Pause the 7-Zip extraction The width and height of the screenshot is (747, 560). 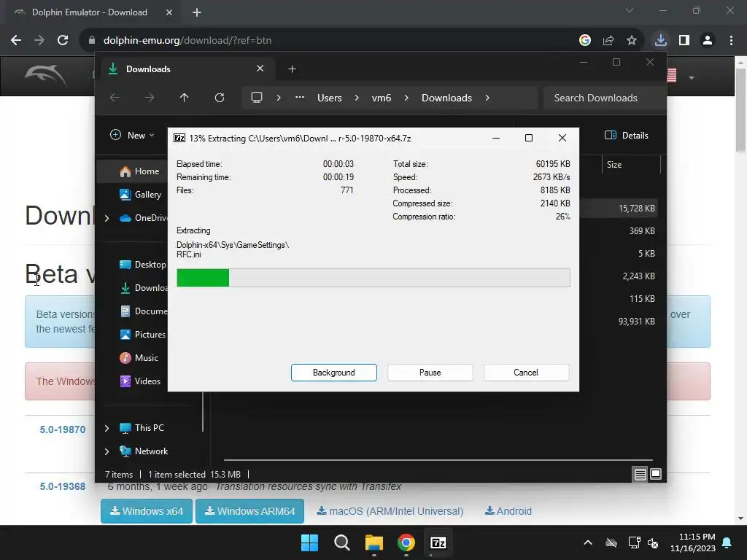430,373
